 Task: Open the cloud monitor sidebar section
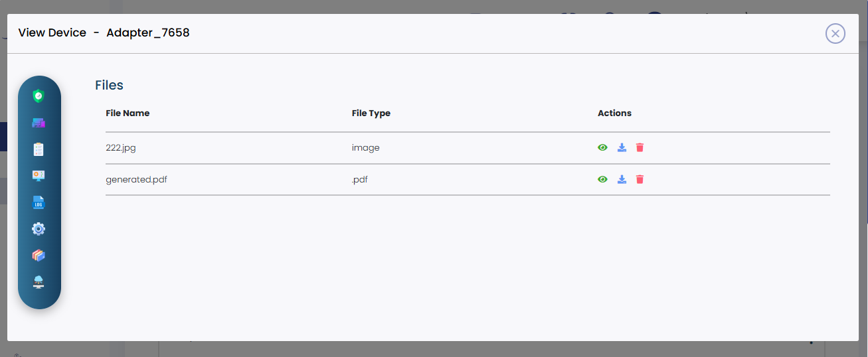[x=39, y=282]
